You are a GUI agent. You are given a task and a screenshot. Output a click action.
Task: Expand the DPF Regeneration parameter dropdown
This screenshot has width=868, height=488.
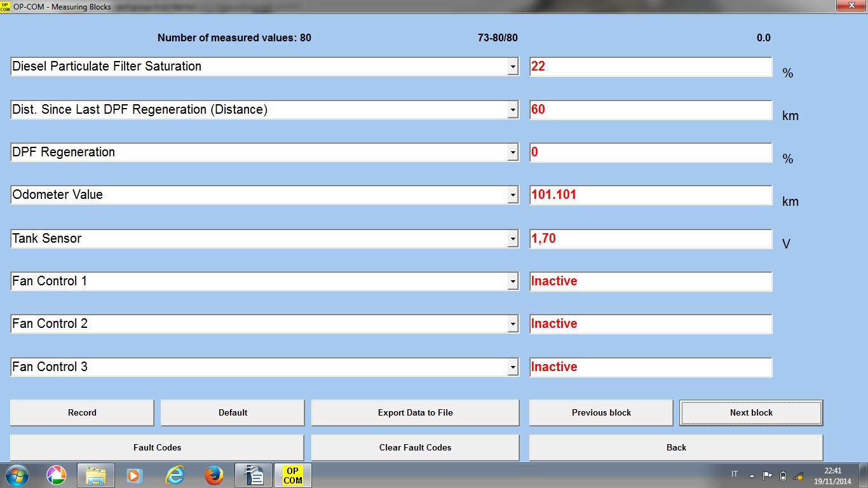[x=513, y=152]
